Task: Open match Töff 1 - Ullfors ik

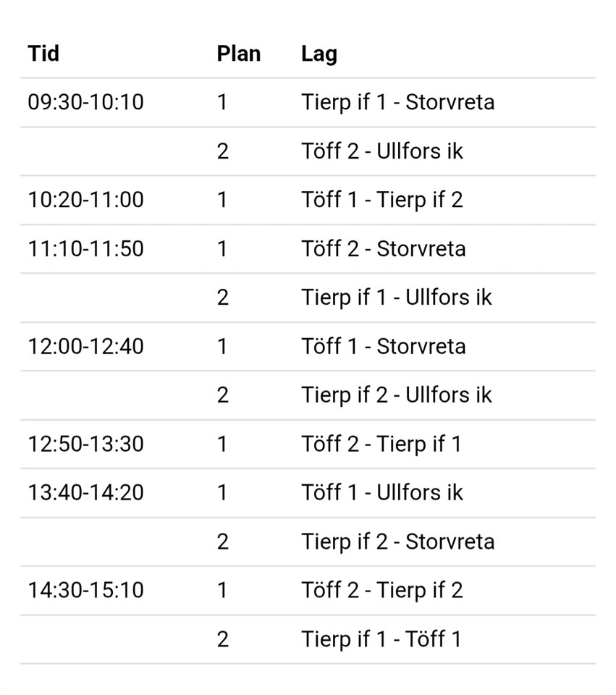Action: point(382,493)
